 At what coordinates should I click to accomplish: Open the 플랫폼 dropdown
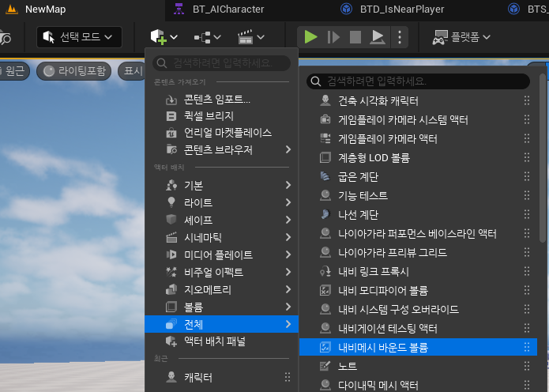461,37
